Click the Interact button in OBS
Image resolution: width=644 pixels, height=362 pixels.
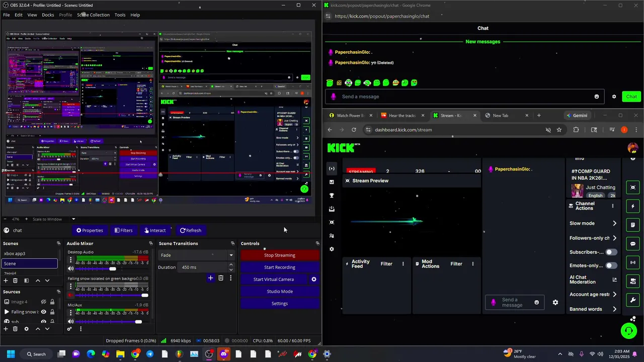[155, 230]
